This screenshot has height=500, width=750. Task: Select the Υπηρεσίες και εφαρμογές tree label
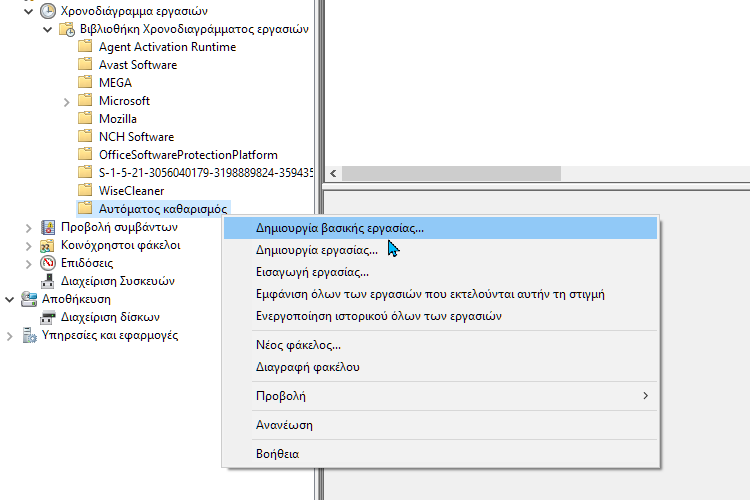[x=110, y=335]
